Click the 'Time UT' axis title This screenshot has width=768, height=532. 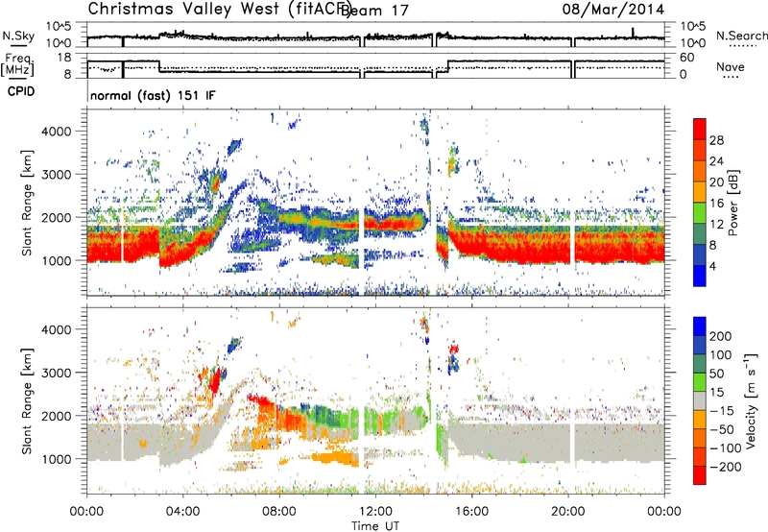pos(375,526)
